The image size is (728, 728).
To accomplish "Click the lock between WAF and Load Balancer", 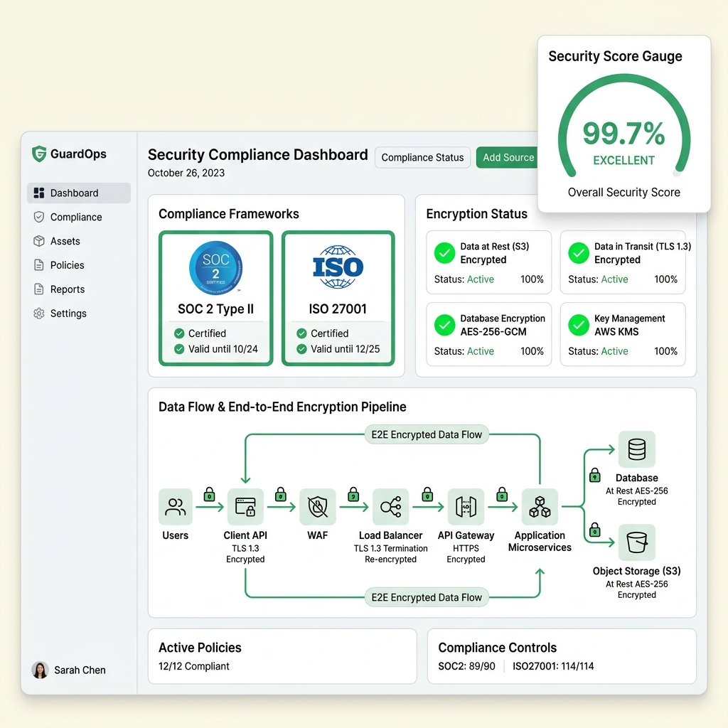I will pos(353,494).
